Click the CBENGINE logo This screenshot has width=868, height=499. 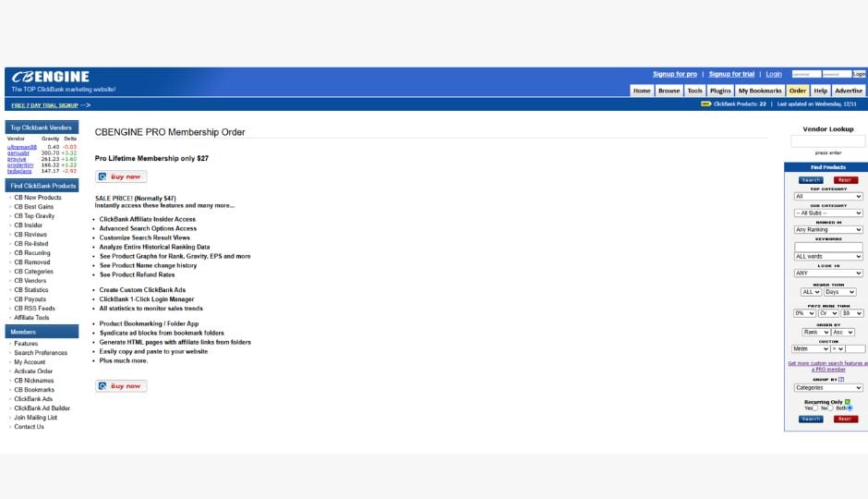[x=51, y=77]
